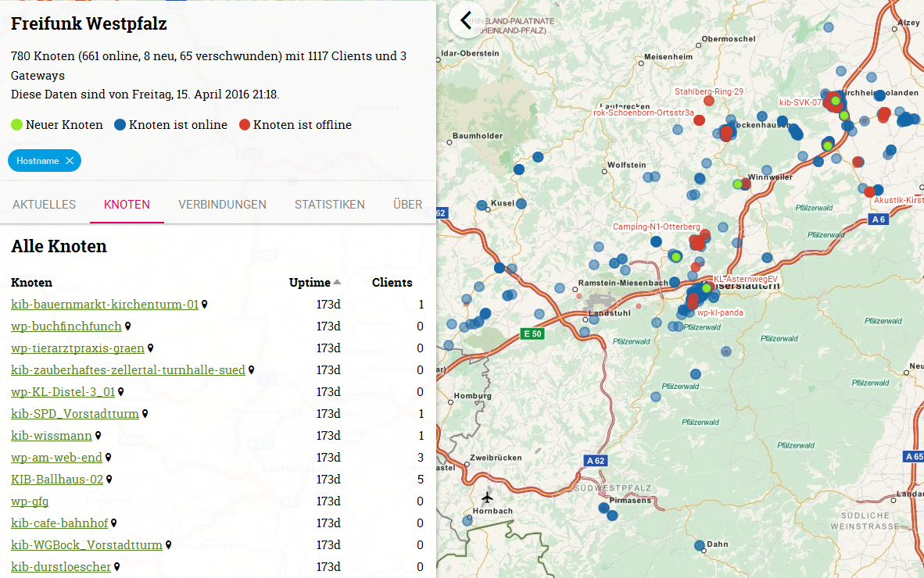Open node link wp-buchfinchfunch
This screenshot has height=578, width=924.
(x=66, y=326)
